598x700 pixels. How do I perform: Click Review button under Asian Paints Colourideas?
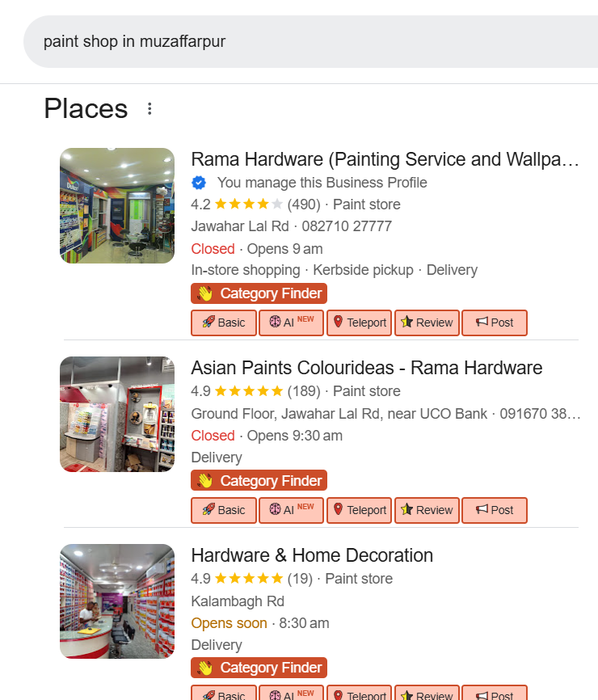427,510
